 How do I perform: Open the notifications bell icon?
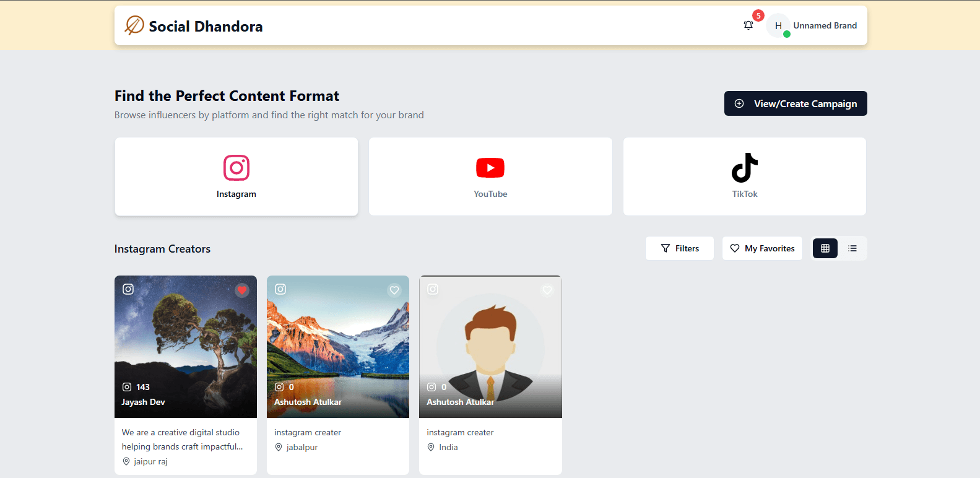click(x=748, y=25)
